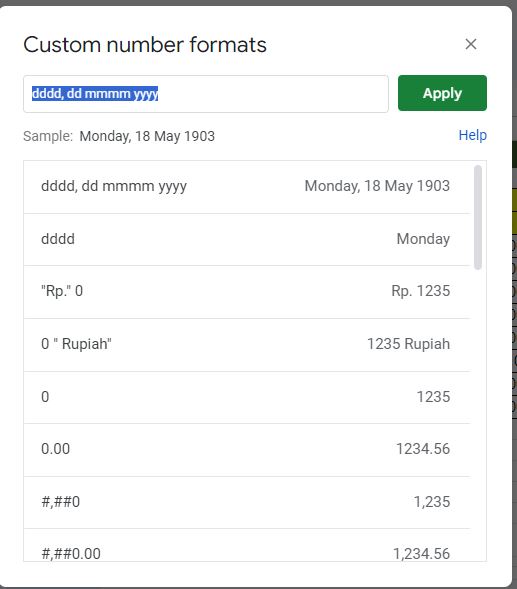The image size is (517, 589).
Task: Click the 'Monday' preview value
Action: pos(423,239)
